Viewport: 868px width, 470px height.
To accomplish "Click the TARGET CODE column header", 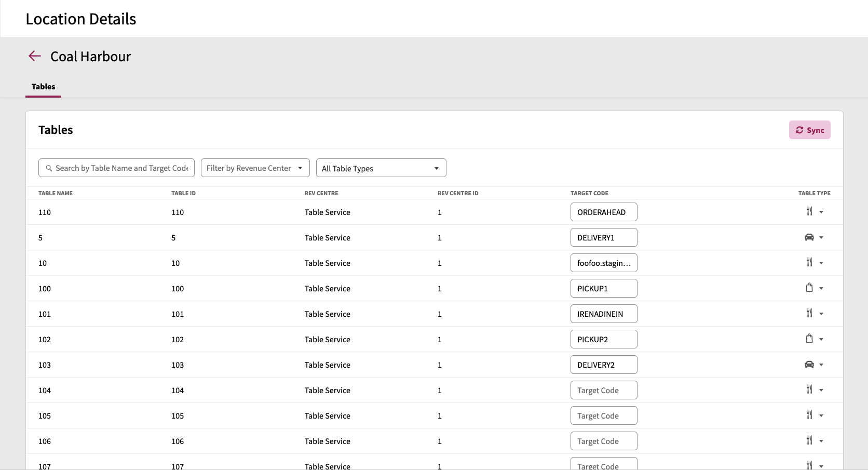I will [589, 193].
